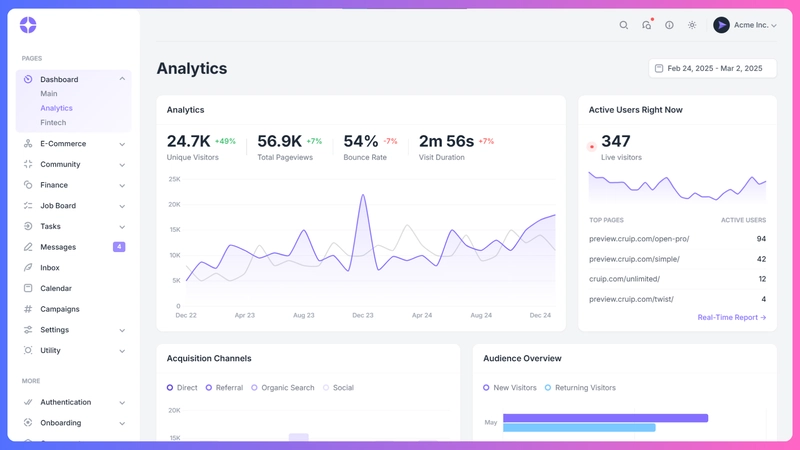This screenshot has height=450, width=800.
Task: Toggle the Direct channel legend marker
Action: tap(170, 388)
